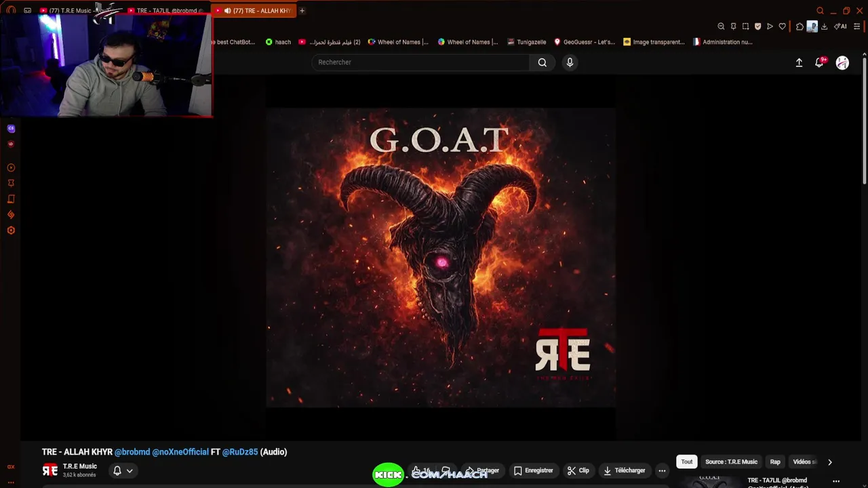The image size is (868, 488).
Task: Open the @noXneOfficial channel link
Action: (180, 452)
